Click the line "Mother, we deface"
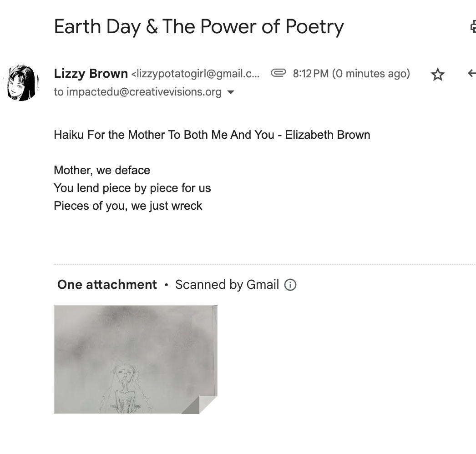Image resolution: width=476 pixels, height=454 pixels. 102,170
